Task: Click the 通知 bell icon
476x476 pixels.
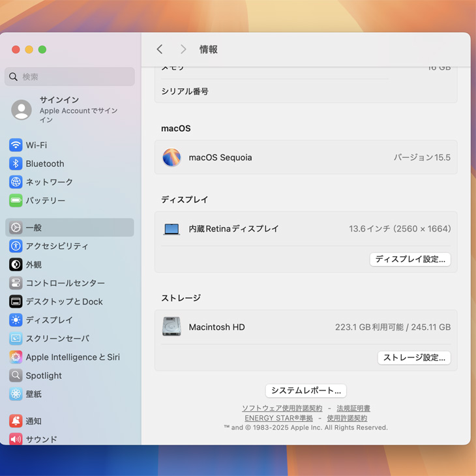Action: [16, 421]
